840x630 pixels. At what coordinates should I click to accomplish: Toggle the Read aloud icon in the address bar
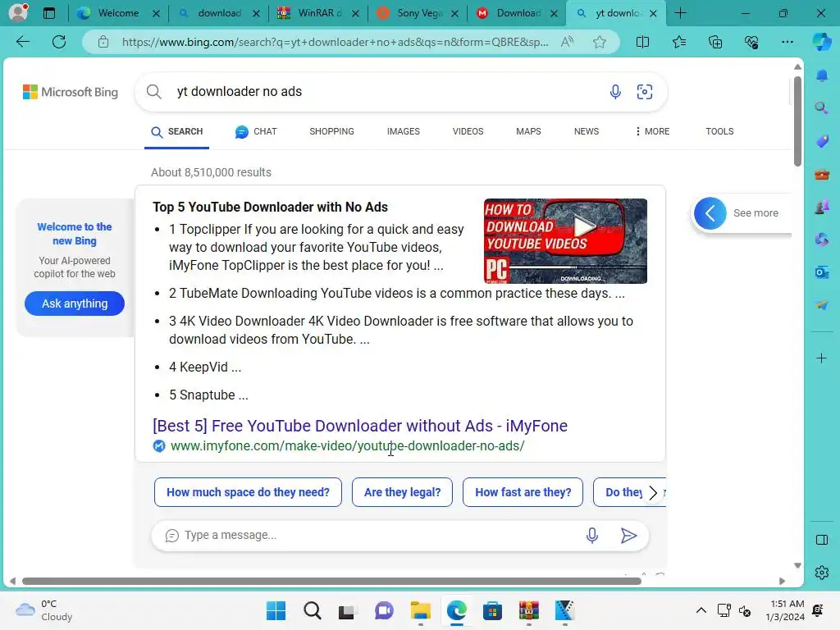pos(567,42)
